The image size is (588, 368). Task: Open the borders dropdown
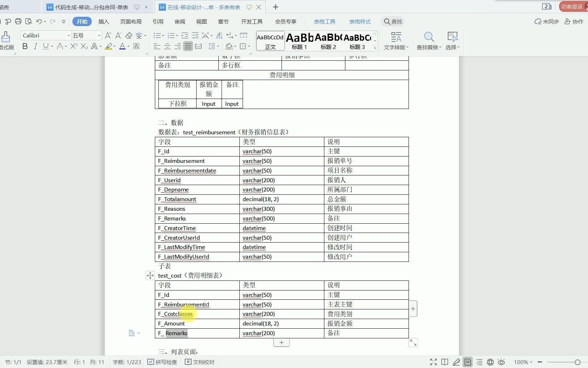click(x=249, y=46)
